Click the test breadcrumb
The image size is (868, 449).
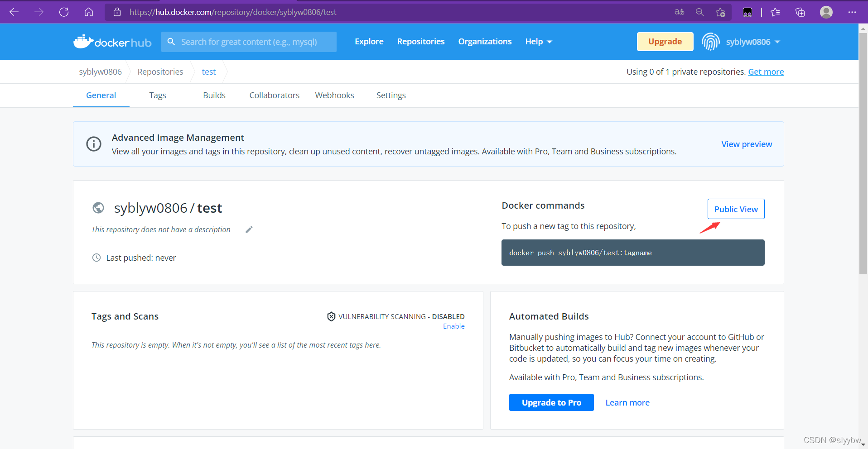(209, 72)
